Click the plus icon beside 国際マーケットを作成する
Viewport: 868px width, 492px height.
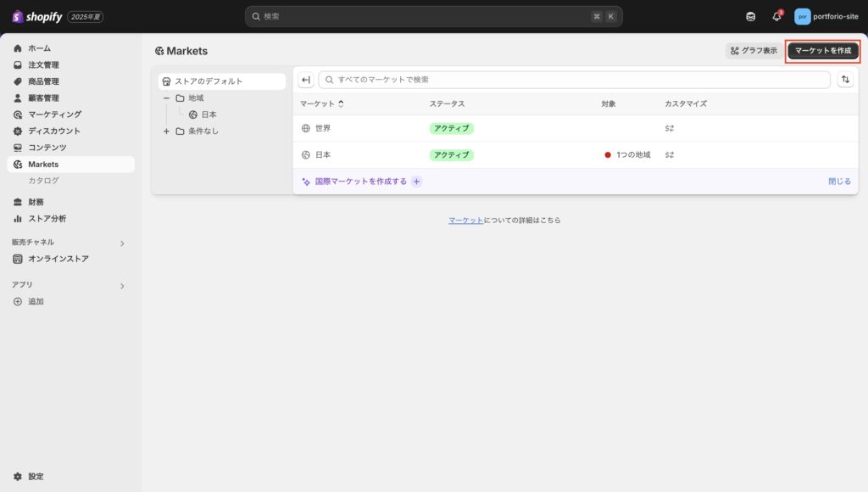coord(416,182)
